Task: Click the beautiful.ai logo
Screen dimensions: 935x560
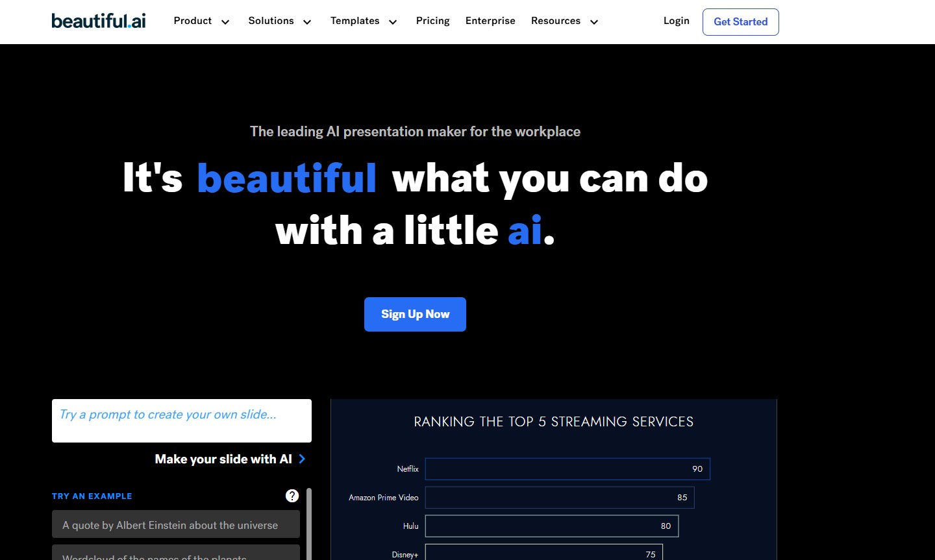Action: [x=99, y=21]
